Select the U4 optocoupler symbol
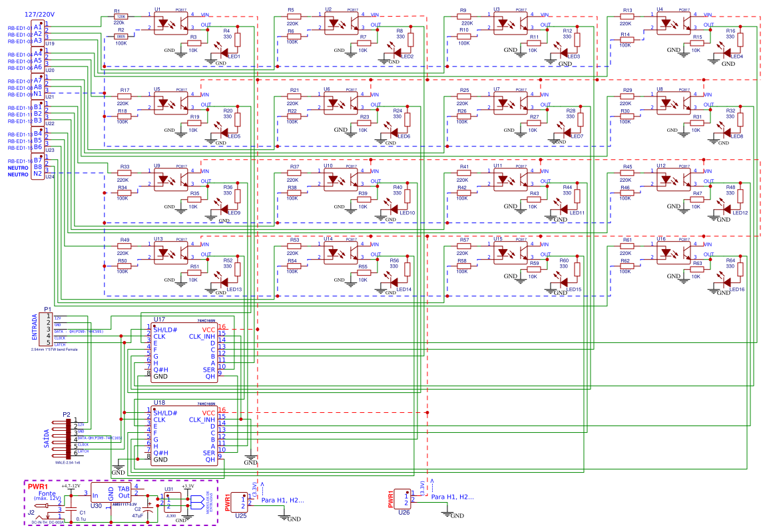 pos(674,23)
